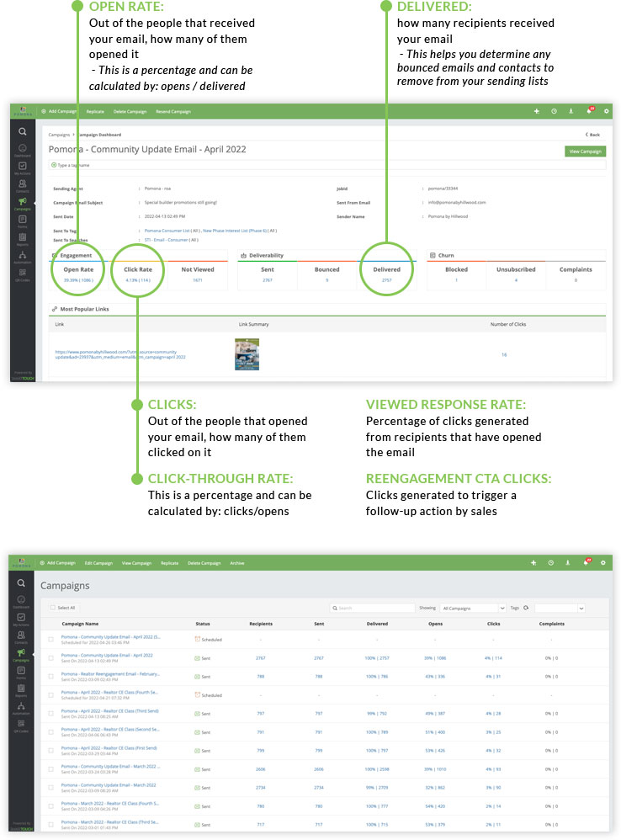The image size is (621, 840).
Task: Open the pomonabyhillwood.com popular link URL
Action: pos(120,354)
